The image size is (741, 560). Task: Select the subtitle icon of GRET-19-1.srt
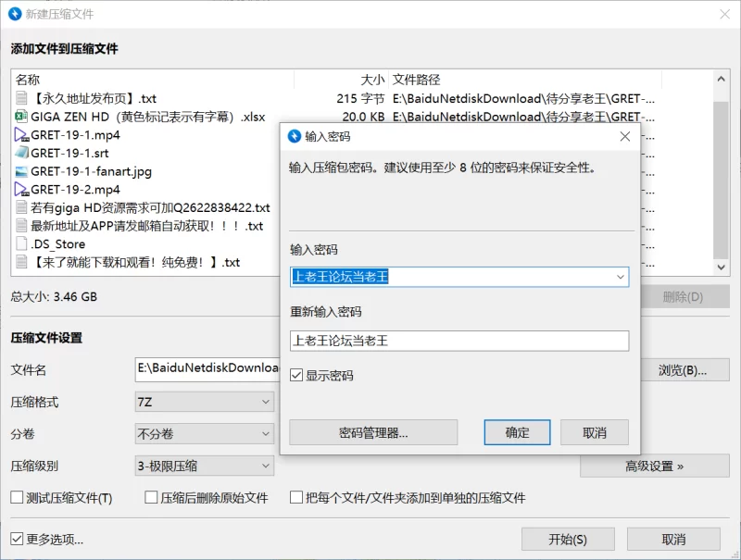tap(21, 153)
